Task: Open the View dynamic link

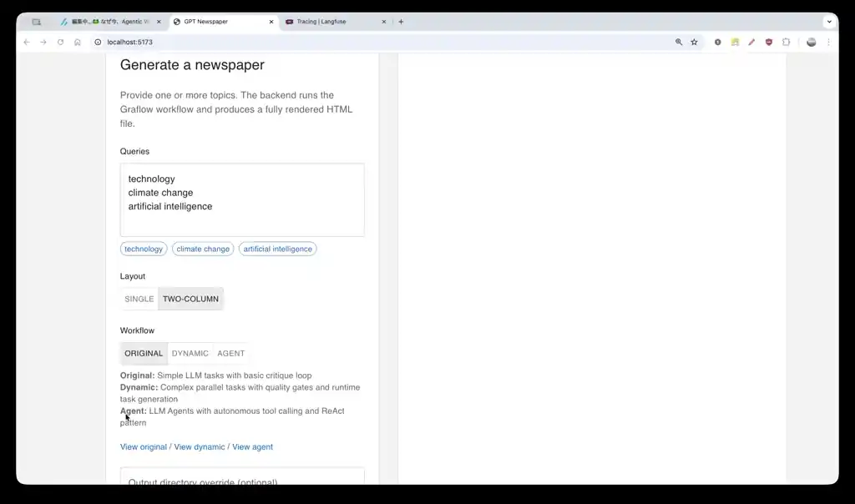Action: [x=200, y=446]
